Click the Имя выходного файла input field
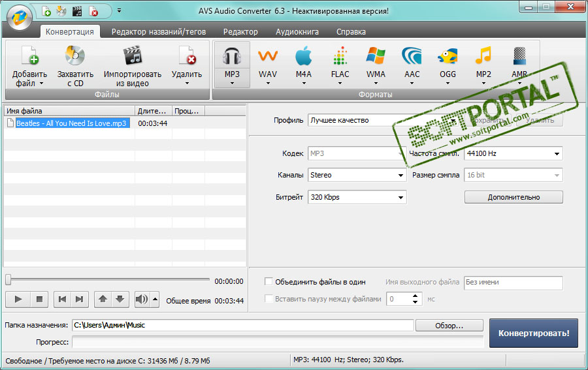Screen dimensions: 588x370 (x=514, y=283)
